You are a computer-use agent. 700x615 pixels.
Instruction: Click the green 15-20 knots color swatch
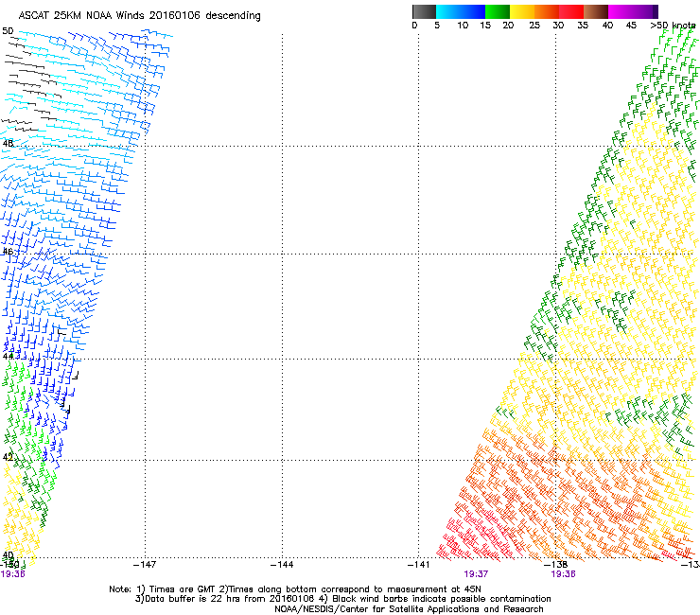pyautogui.click(x=498, y=11)
